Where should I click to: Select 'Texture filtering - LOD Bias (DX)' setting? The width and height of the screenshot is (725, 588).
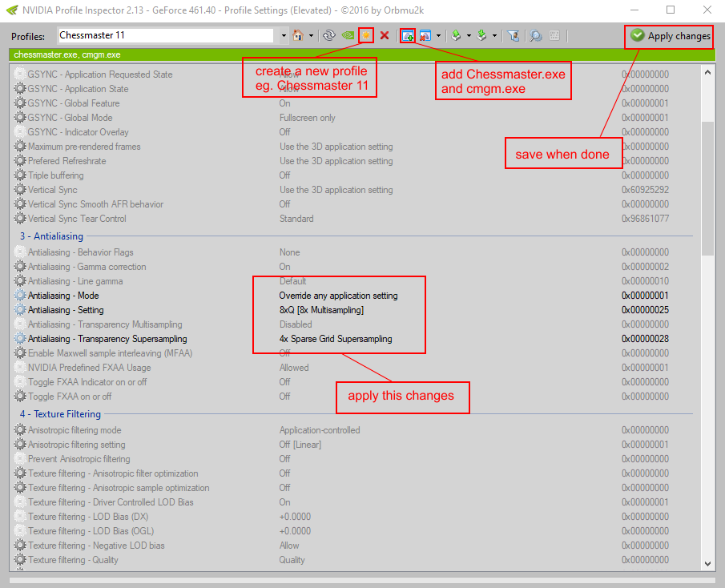coord(88,517)
